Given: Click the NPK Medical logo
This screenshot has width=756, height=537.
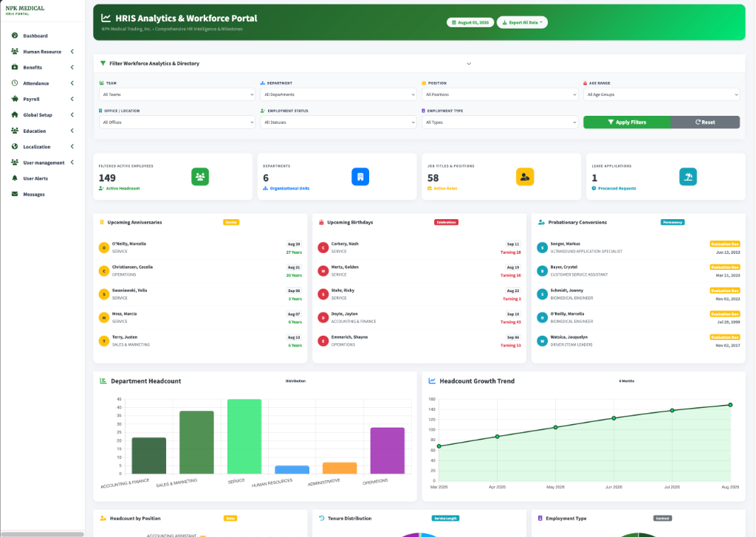Looking at the screenshot, I should coord(24,10).
